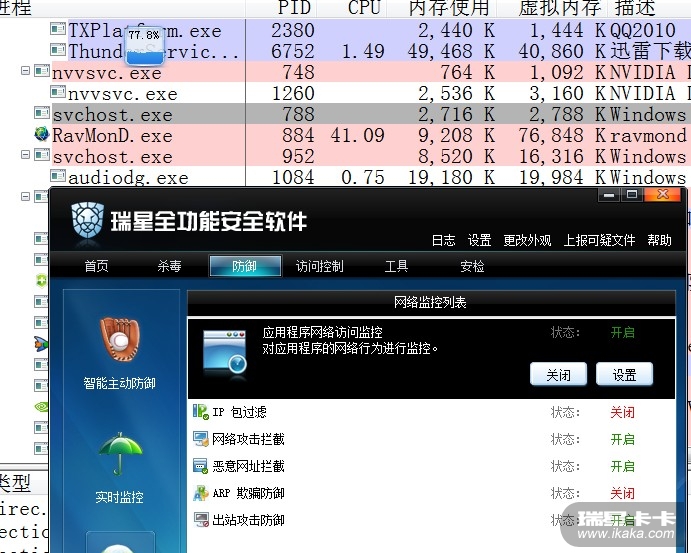Click 更改外观 link
The width and height of the screenshot is (691, 553).
[527, 240]
